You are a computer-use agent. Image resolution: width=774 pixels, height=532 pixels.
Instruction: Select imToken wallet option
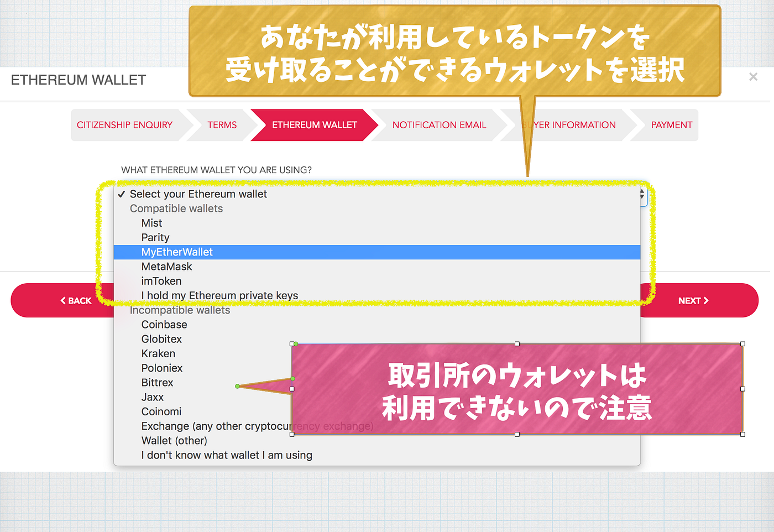point(377,281)
